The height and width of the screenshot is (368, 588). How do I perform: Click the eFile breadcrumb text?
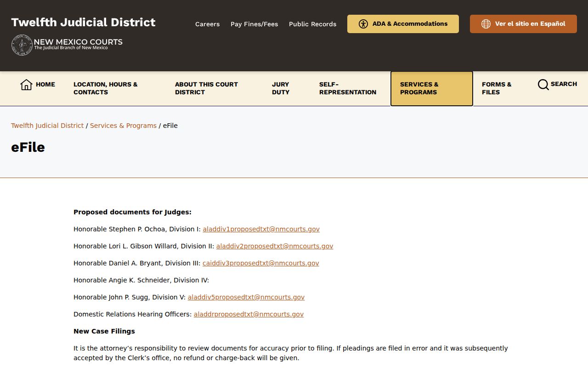170,126
